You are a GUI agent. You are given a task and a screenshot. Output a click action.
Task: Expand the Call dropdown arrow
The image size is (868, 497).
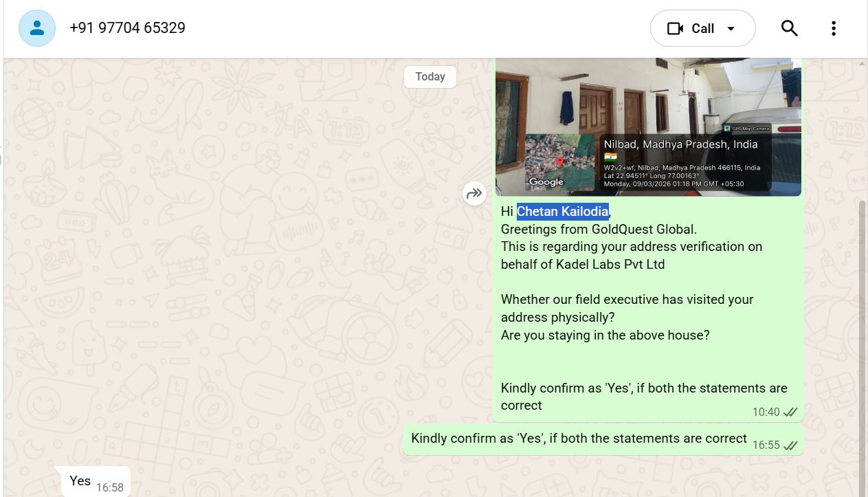coord(731,29)
